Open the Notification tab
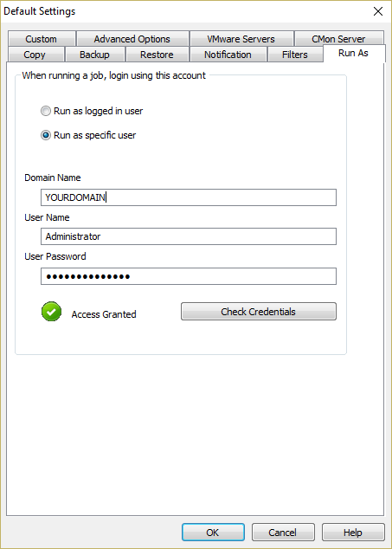This screenshot has height=549, width=392. point(228,55)
